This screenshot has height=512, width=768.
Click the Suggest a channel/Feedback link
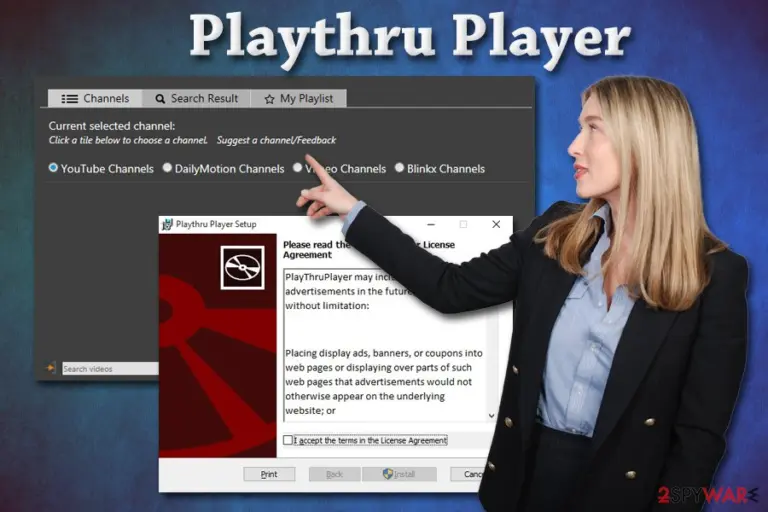(x=276, y=140)
